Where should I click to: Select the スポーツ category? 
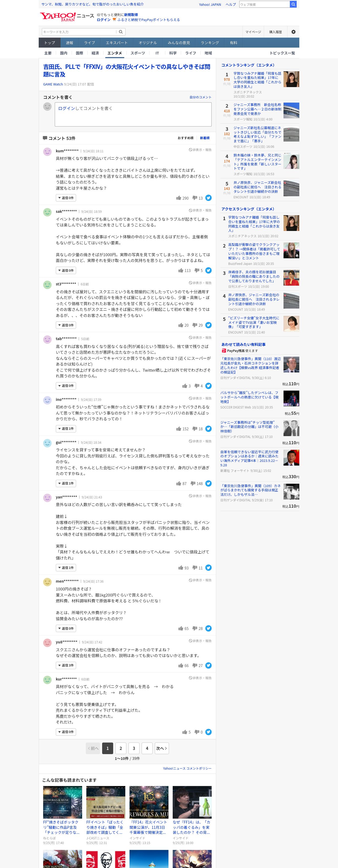pos(138,53)
